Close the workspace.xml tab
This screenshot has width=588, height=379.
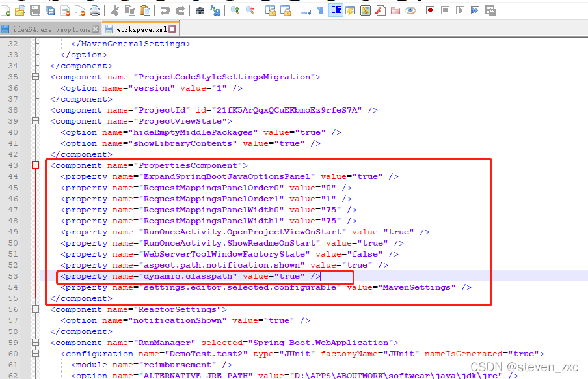point(172,29)
